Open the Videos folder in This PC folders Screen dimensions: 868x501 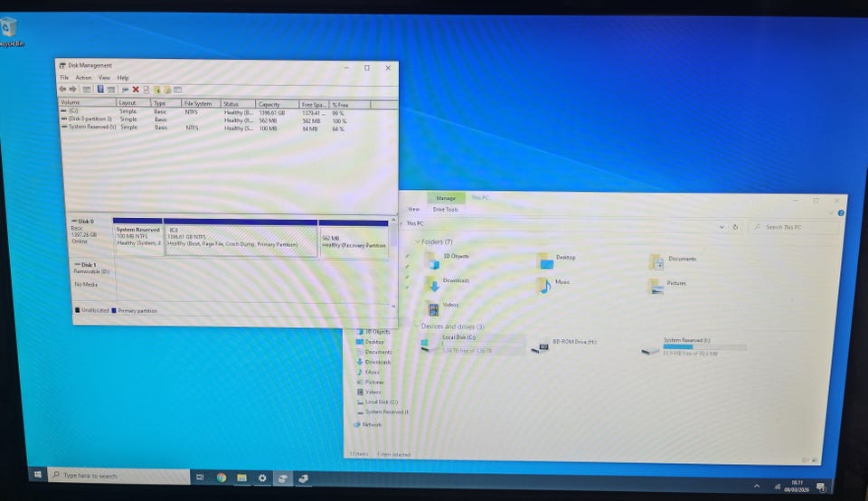[442, 307]
